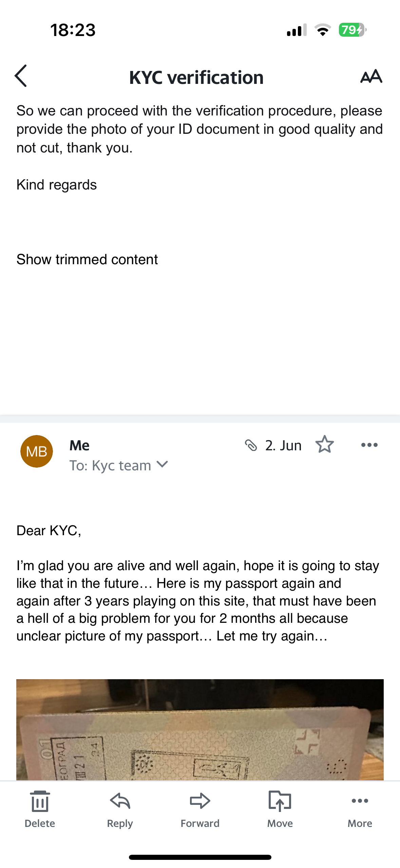This screenshot has height=868, width=400.
Task: Show trimmed content of the email
Action: [87, 259]
